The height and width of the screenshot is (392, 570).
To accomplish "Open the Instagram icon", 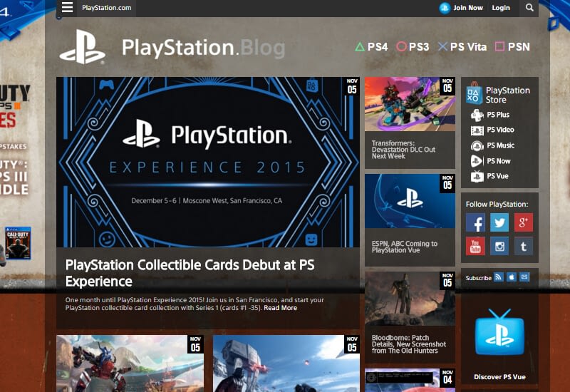I will coord(499,246).
